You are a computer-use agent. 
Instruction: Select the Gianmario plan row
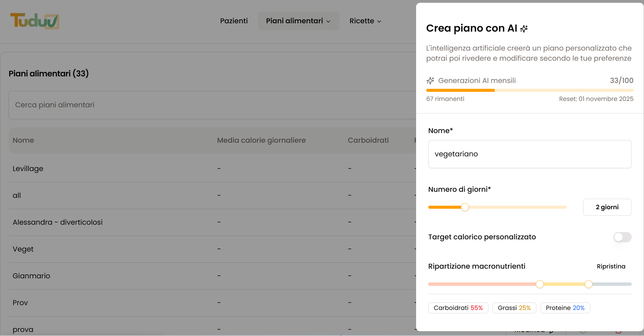point(31,276)
